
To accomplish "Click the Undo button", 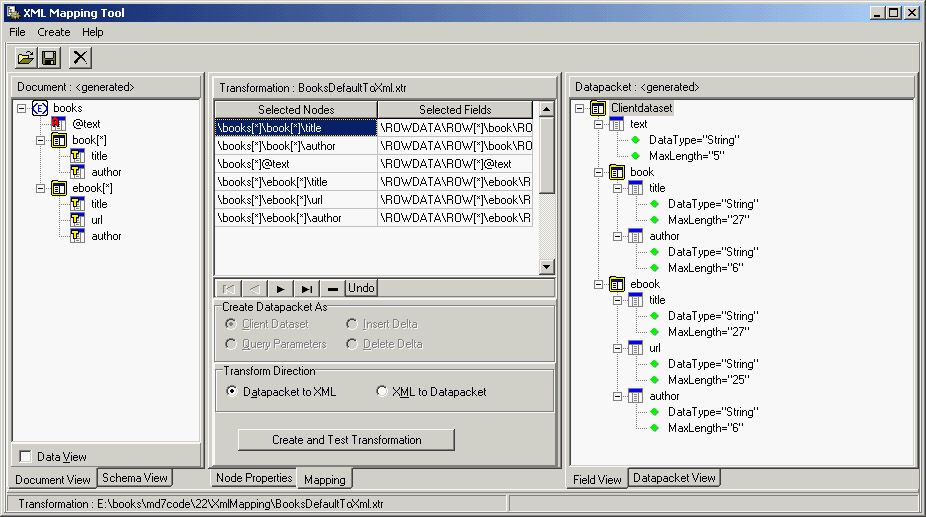I will pyautogui.click(x=361, y=288).
